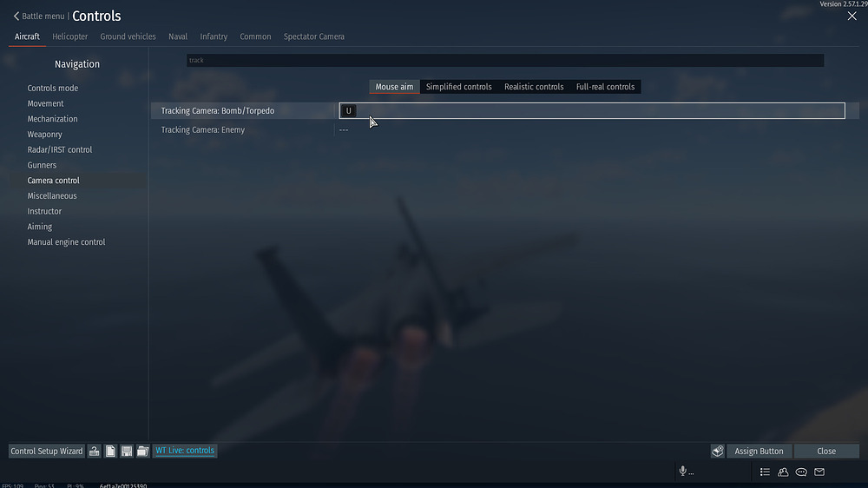This screenshot has width=868, height=488.
Task: Navigate to Miscellaneous section
Action: [x=52, y=196]
